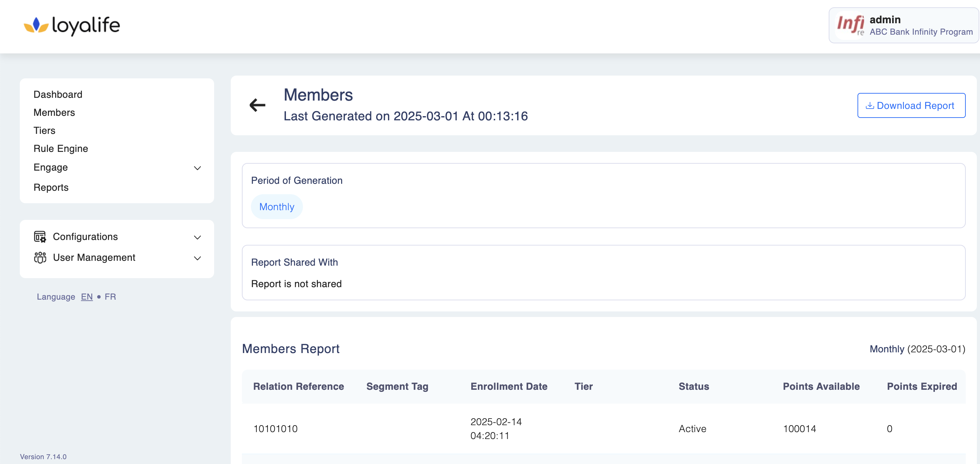This screenshot has height=464, width=980.
Task: Go to the Tiers page
Action: point(44,130)
